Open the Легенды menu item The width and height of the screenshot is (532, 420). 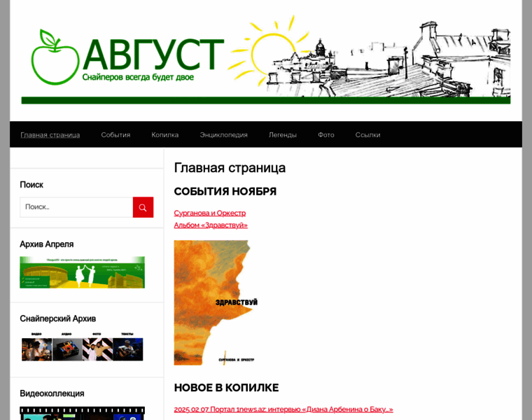click(x=283, y=134)
